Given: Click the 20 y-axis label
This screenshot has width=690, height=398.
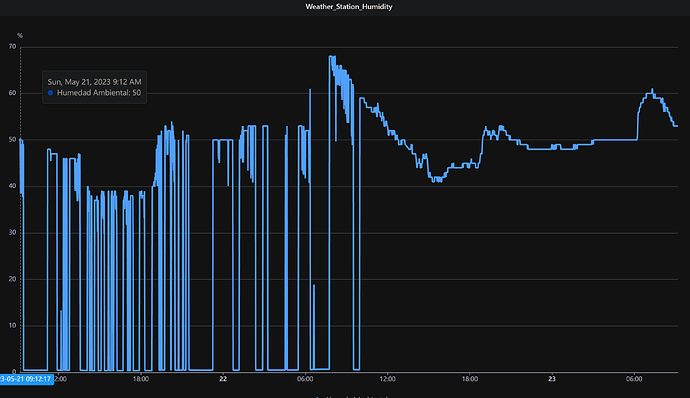Looking at the screenshot, I should click(x=12, y=279).
